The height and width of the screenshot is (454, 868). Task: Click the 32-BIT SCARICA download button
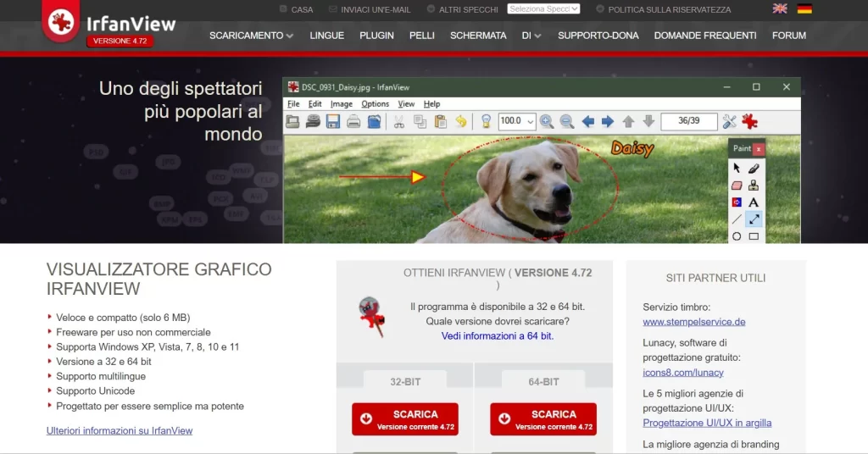click(x=405, y=419)
